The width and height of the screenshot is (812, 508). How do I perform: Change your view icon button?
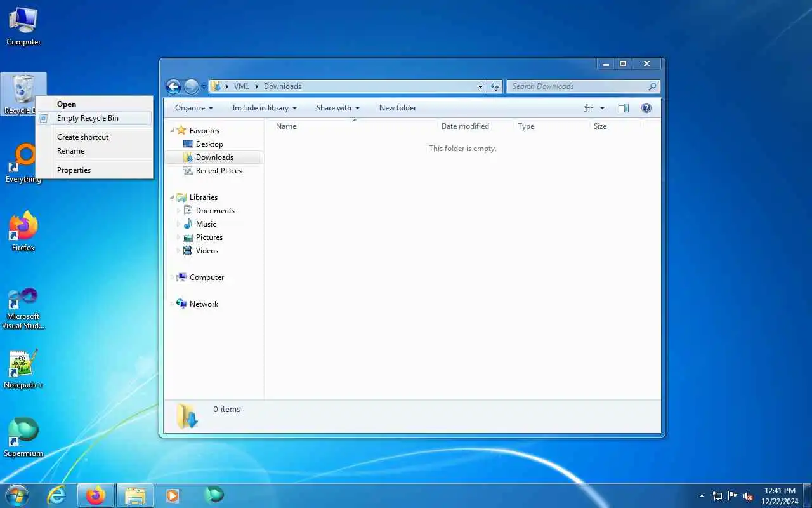pyautogui.click(x=589, y=108)
